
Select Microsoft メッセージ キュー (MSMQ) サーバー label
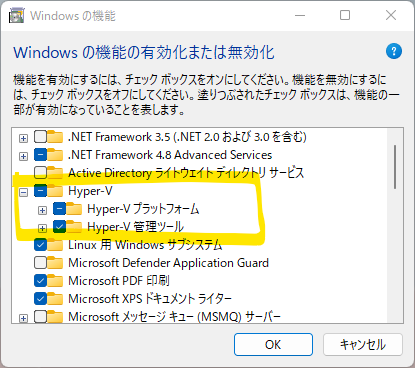pos(174,317)
